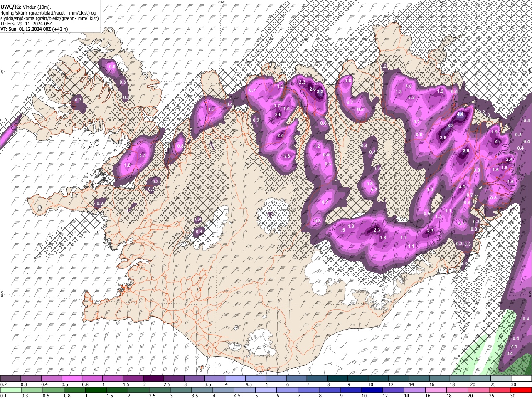Click the '20W' longitude label
Screen dimensions: 532x399
coord(221,2)
